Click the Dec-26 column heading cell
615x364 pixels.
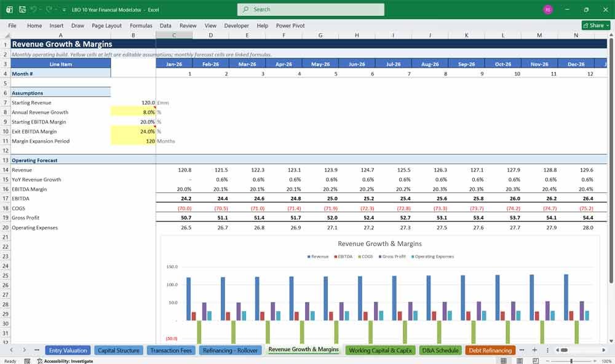click(x=576, y=64)
